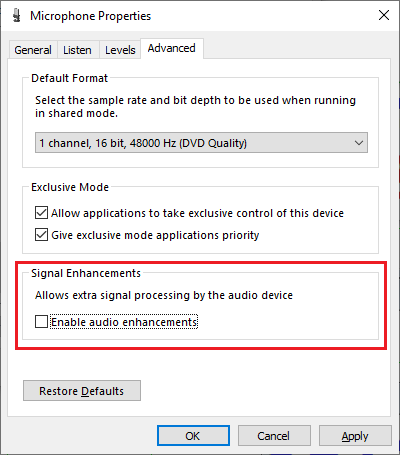The height and width of the screenshot is (455, 400).
Task: Click the Restore Defaults button
Action: pyautogui.click(x=82, y=391)
